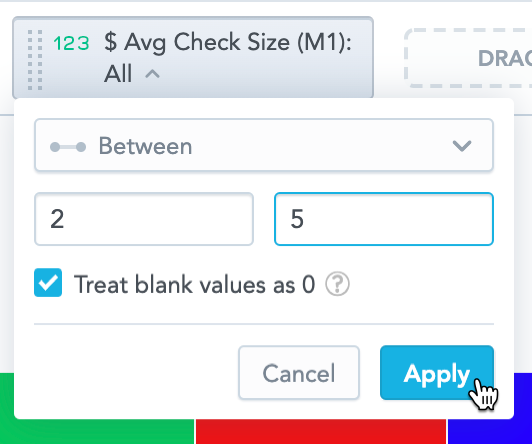Image resolution: width=532 pixels, height=444 pixels.
Task: Click the Cancel button
Action: point(299,372)
